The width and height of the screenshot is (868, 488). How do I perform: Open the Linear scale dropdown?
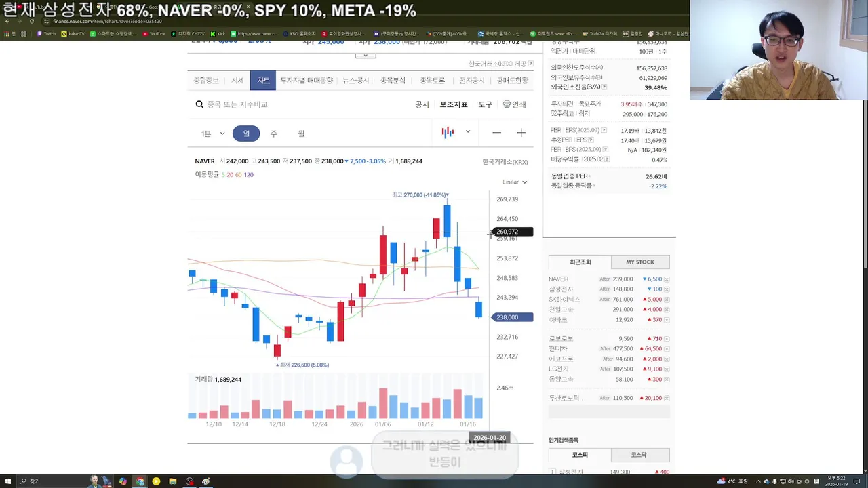(x=515, y=182)
